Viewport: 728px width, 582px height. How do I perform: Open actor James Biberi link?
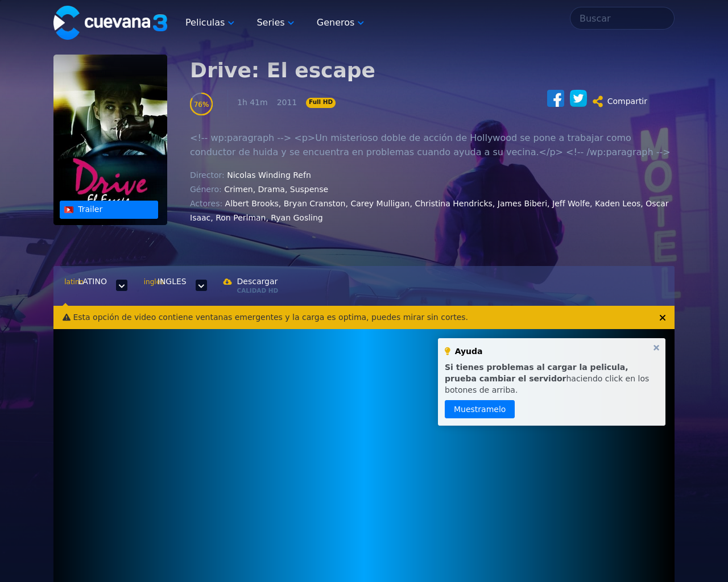pyautogui.click(x=522, y=203)
